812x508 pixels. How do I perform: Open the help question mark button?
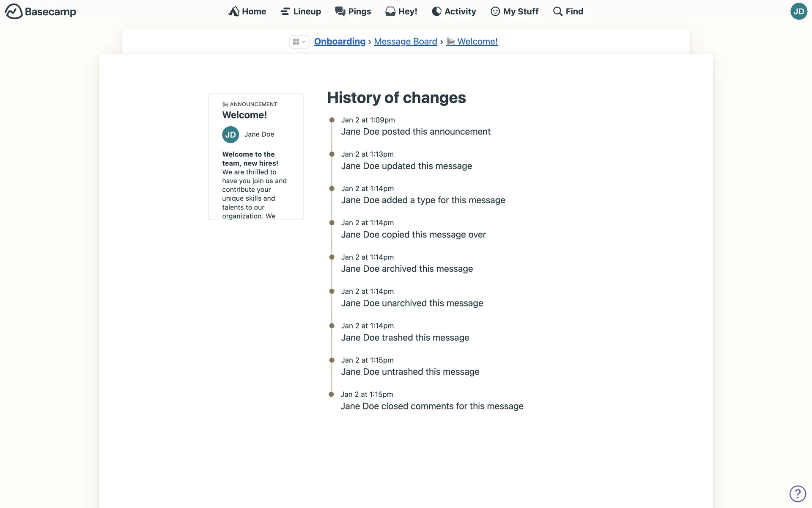click(x=797, y=494)
